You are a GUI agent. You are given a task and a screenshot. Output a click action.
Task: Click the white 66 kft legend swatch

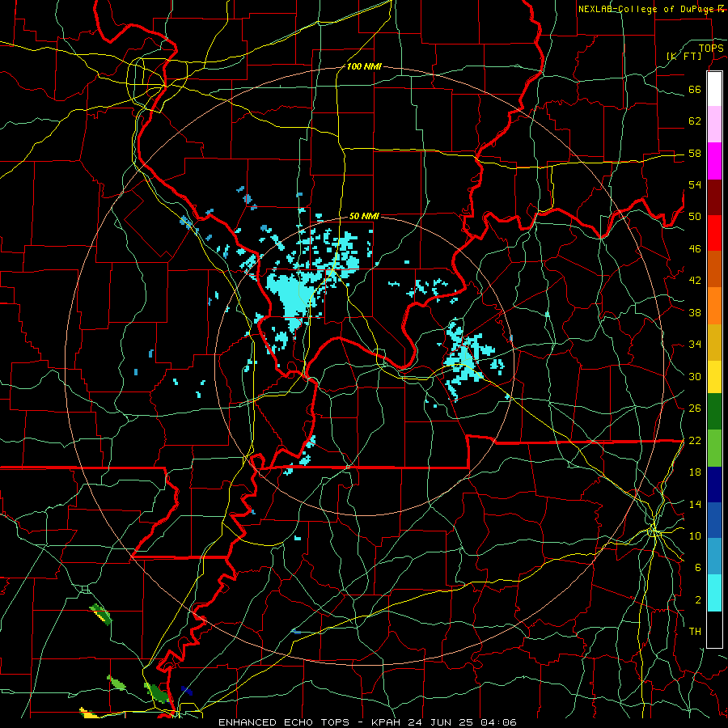(714, 89)
